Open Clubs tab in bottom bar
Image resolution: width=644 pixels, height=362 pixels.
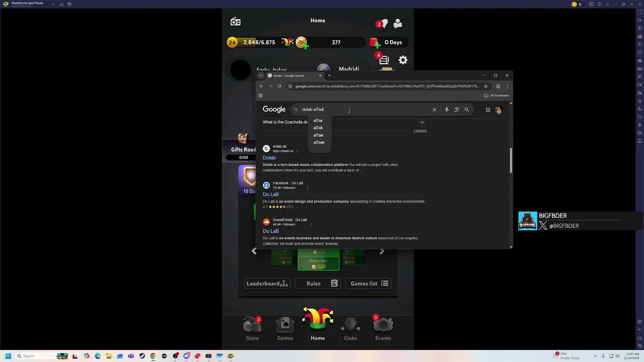[x=350, y=329]
